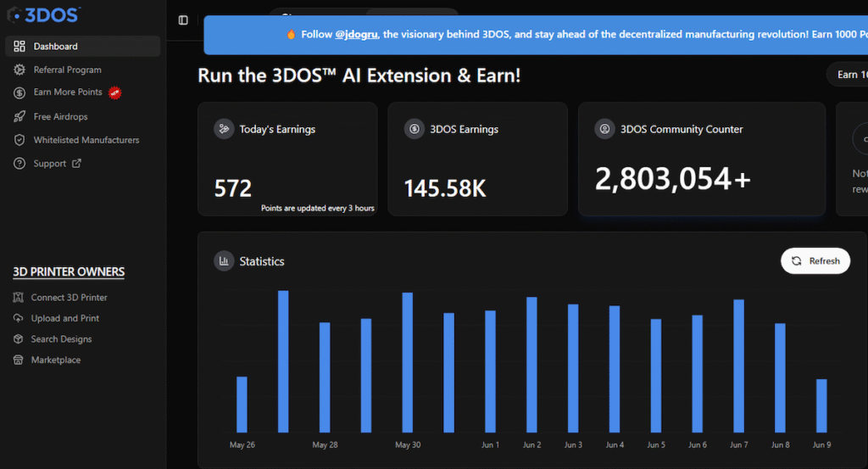Click the Free Airdrops rocket icon
This screenshot has width=868, height=469.
coord(19,116)
